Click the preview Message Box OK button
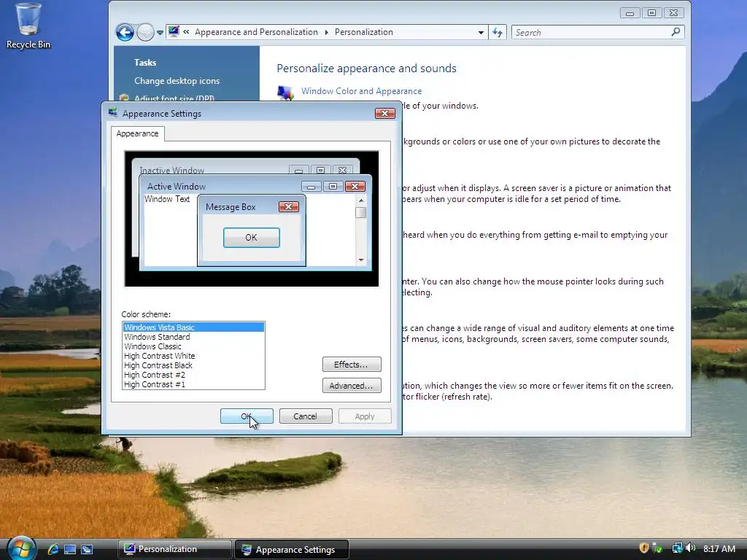 (x=252, y=238)
